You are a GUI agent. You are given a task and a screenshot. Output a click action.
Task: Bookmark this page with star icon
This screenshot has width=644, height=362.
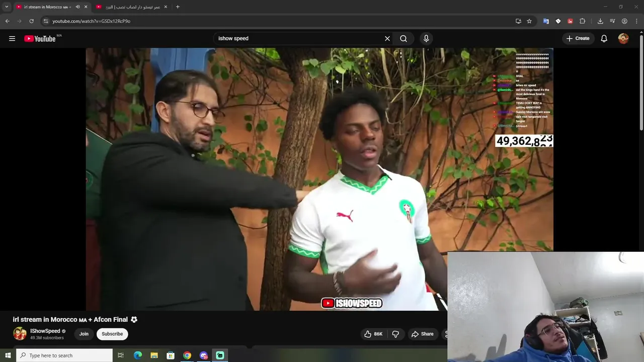529,21
